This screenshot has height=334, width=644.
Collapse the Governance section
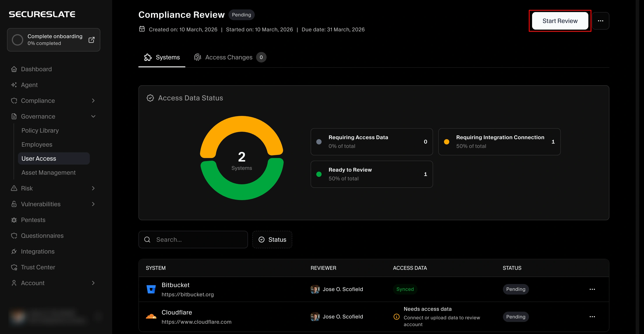point(93,116)
